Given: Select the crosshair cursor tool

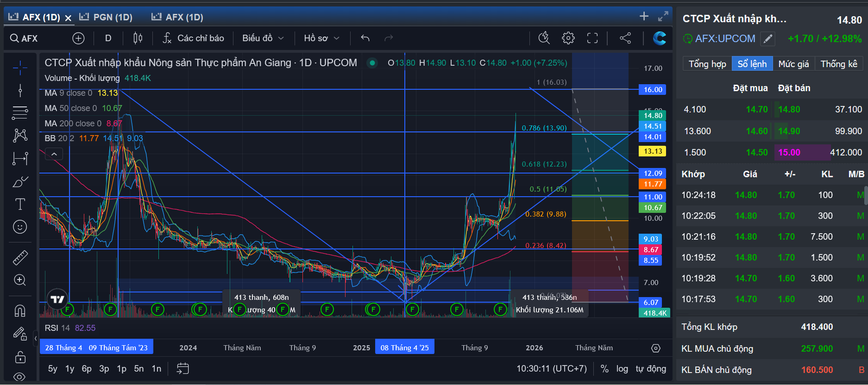Looking at the screenshot, I should click(20, 68).
